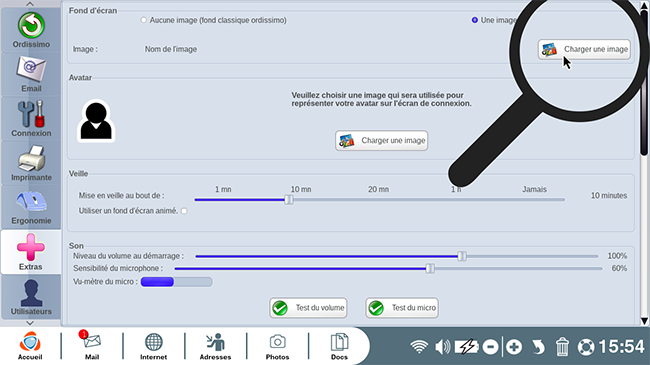Click the scrollbar down arrow
The image size is (650, 365).
(644, 321)
